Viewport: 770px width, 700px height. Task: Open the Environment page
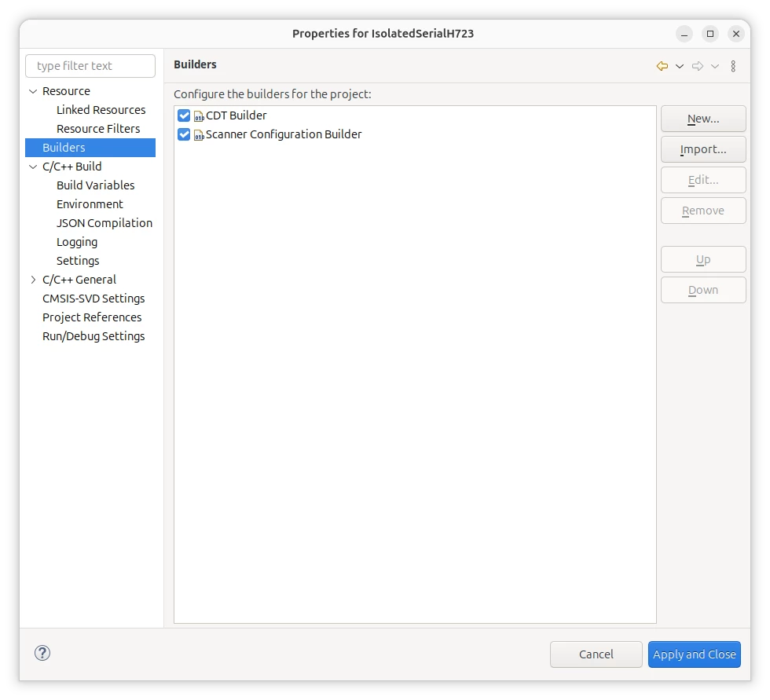[x=90, y=204]
